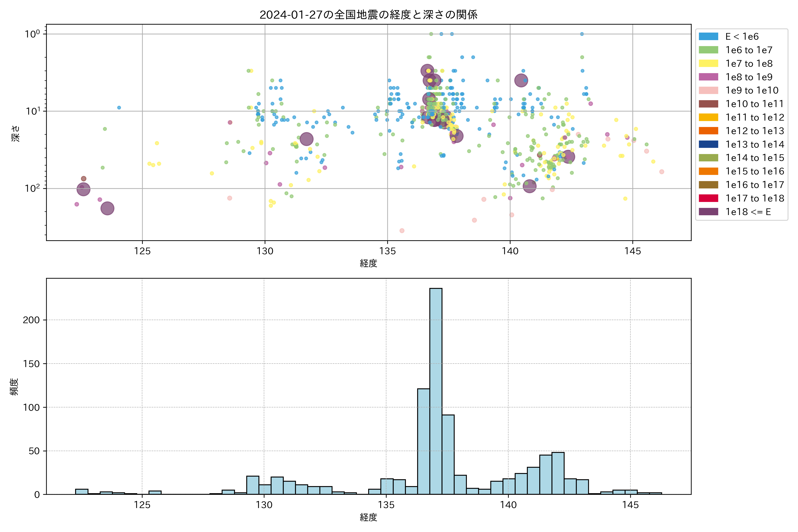Click the chart title text at the top
Image resolution: width=798 pixels, height=532 pixels.
coord(368,15)
